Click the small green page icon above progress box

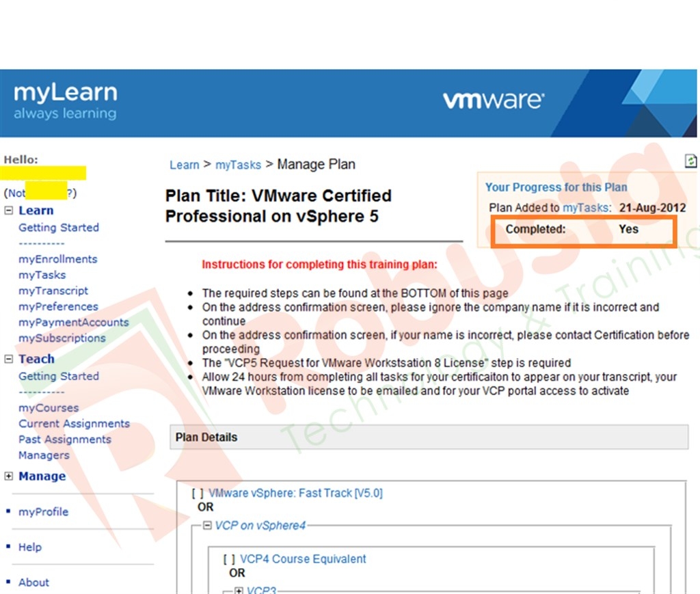coord(690,161)
